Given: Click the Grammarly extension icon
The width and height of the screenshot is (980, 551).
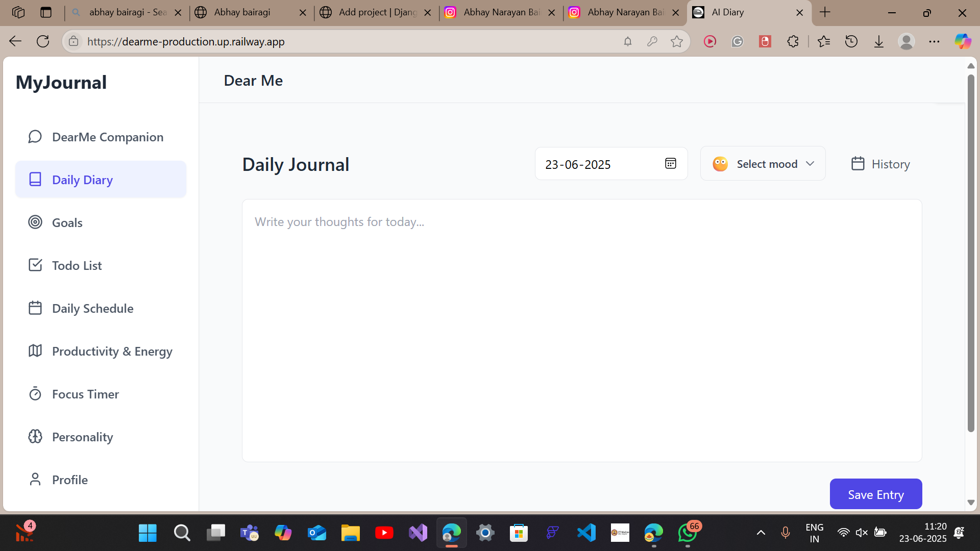Looking at the screenshot, I should 738,41.
